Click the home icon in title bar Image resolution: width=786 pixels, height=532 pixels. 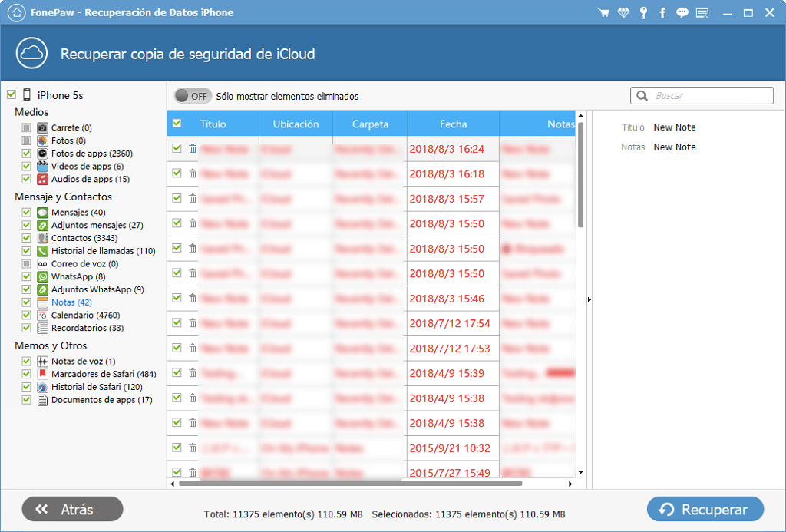[16, 12]
